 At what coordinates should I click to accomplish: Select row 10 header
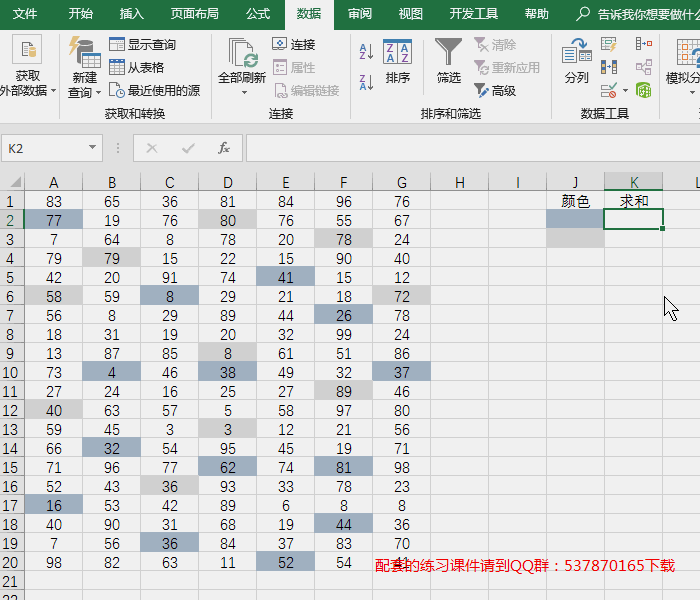pyautogui.click(x=11, y=372)
